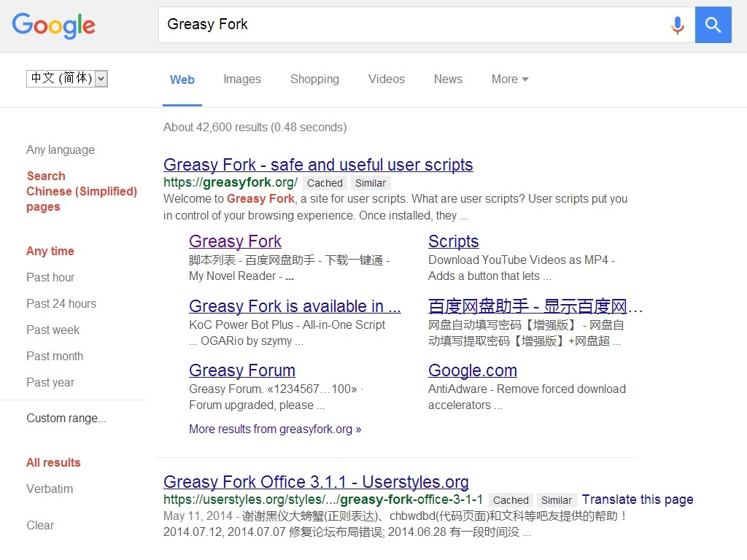
Task: Click Translate this page for Userstyles result
Action: [x=637, y=499]
